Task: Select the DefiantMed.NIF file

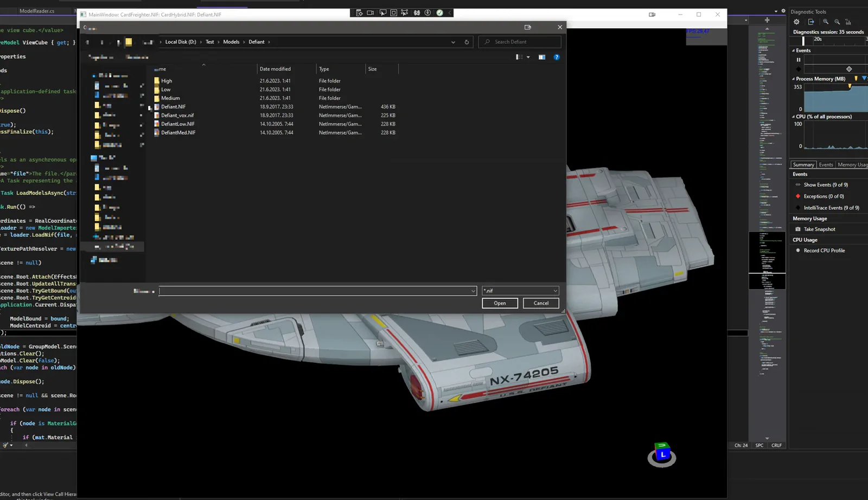Action: (x=178, y=132)
